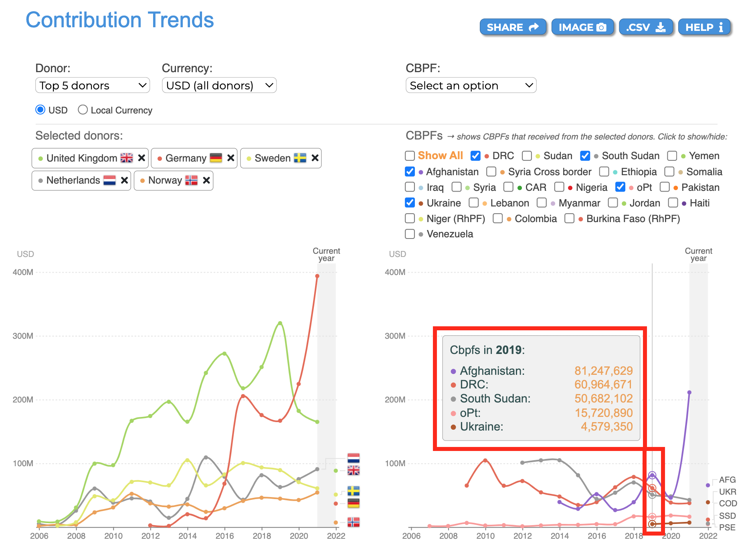
Task: Click the UK flag at donor chart end
Action: pyautogui.click(x=353, y=471)
